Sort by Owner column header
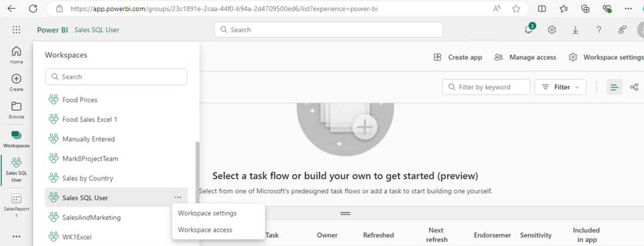The width and height of the screenshot is (644, 246). coord(327,235)
